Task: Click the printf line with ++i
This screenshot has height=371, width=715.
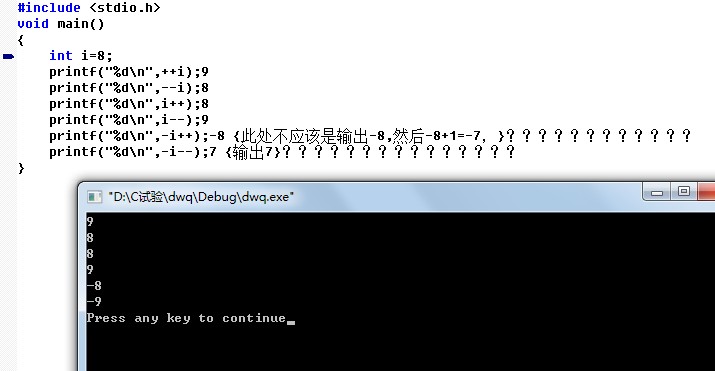Action: pos(129,72)
